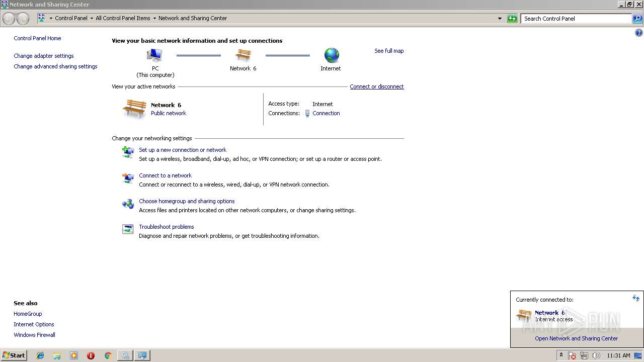
Task: Click Network and Sharing Center breadcrumb
Action: [193, 18]
